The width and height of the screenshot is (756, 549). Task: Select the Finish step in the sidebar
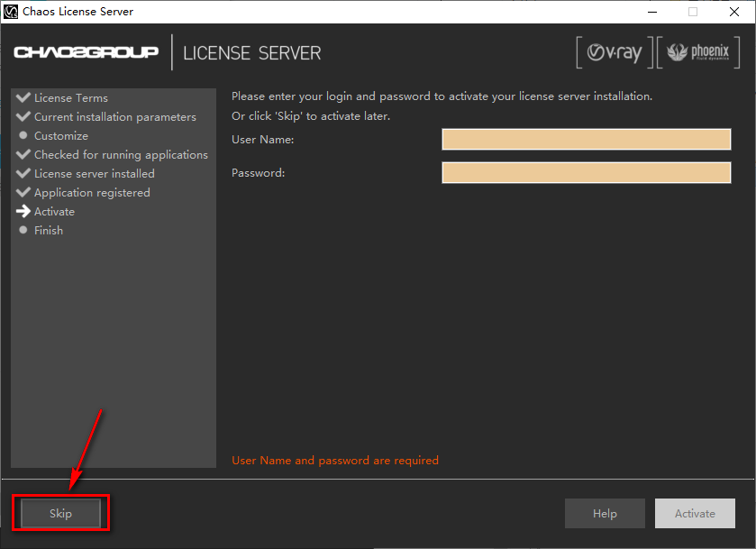(50, 230)
